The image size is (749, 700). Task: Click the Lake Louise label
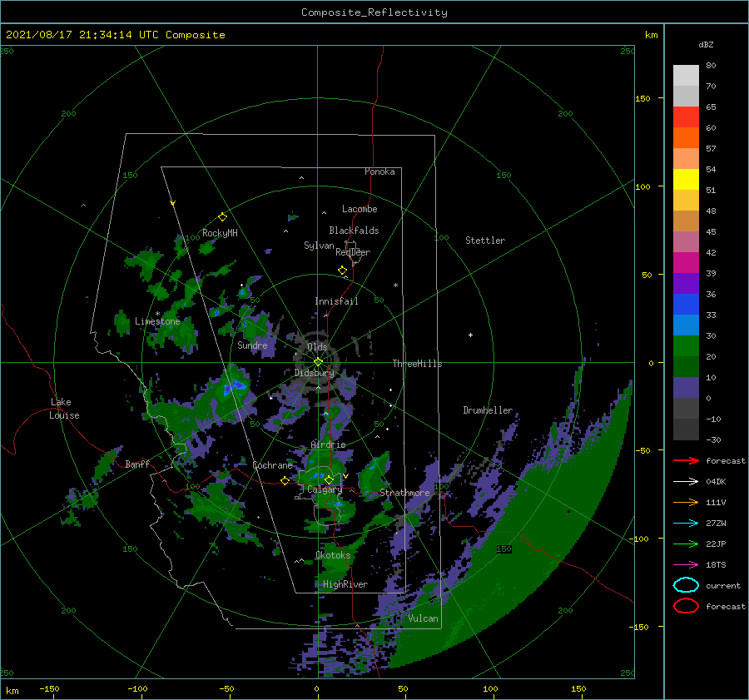[64, 409]
